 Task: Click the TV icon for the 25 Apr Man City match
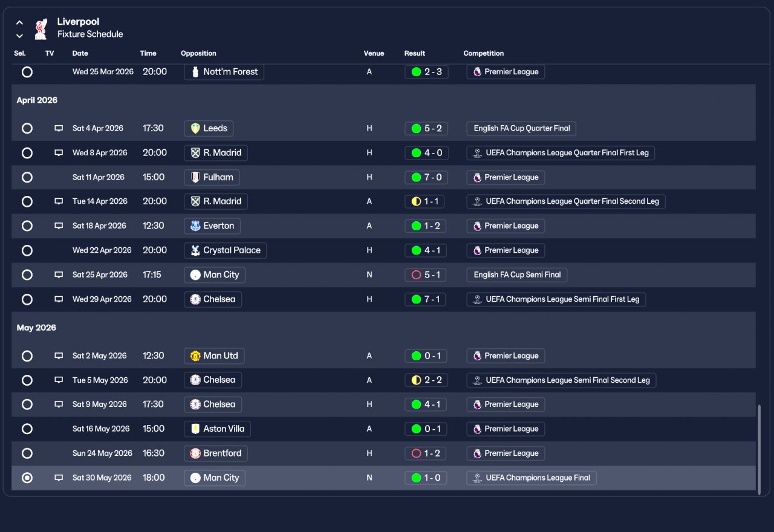pos(59,274)
